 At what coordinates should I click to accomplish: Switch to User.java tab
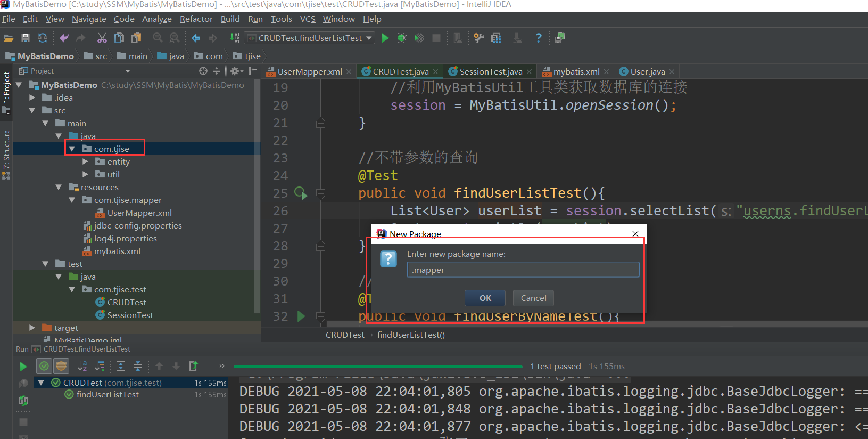pos(647,71)
